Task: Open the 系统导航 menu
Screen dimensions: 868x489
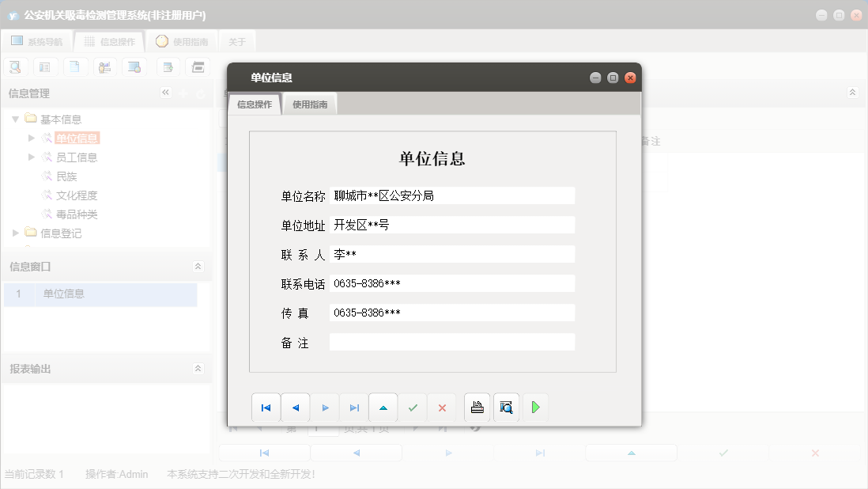Action: click(39, 40)
